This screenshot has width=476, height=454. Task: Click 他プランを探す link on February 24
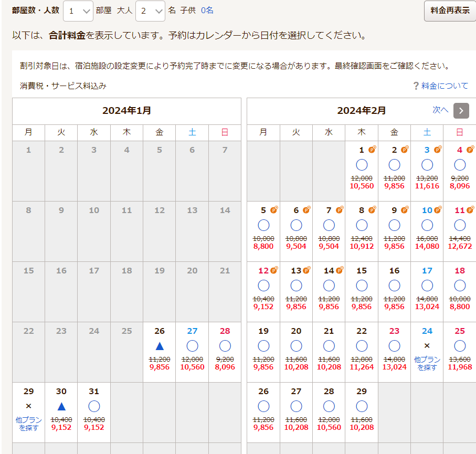tap(427, 364)
